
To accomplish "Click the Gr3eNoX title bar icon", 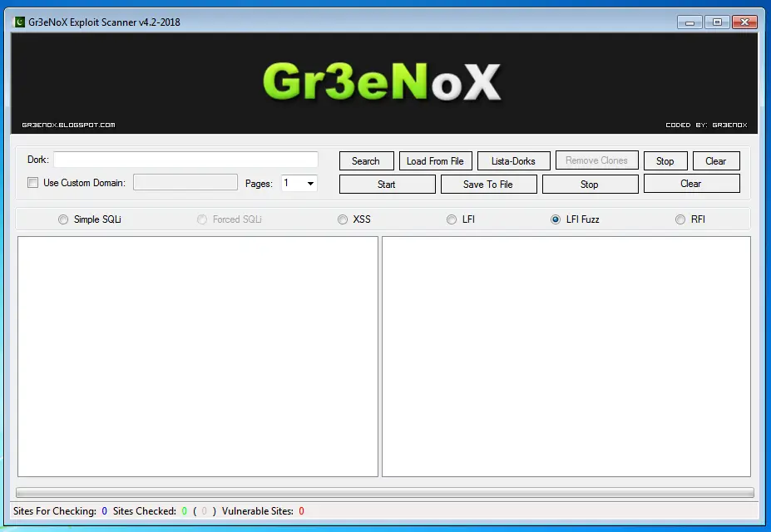I will click(18, 22).
